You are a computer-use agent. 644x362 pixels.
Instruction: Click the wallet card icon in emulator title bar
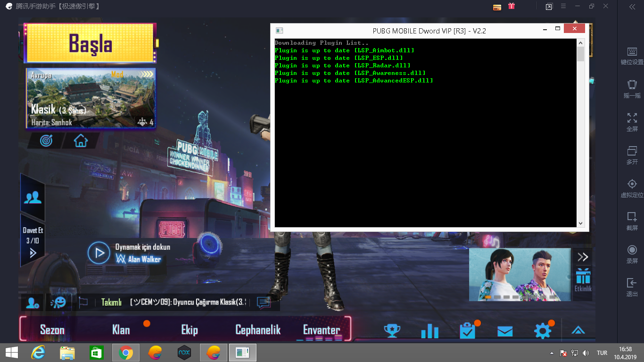click(x=497, y=7)
